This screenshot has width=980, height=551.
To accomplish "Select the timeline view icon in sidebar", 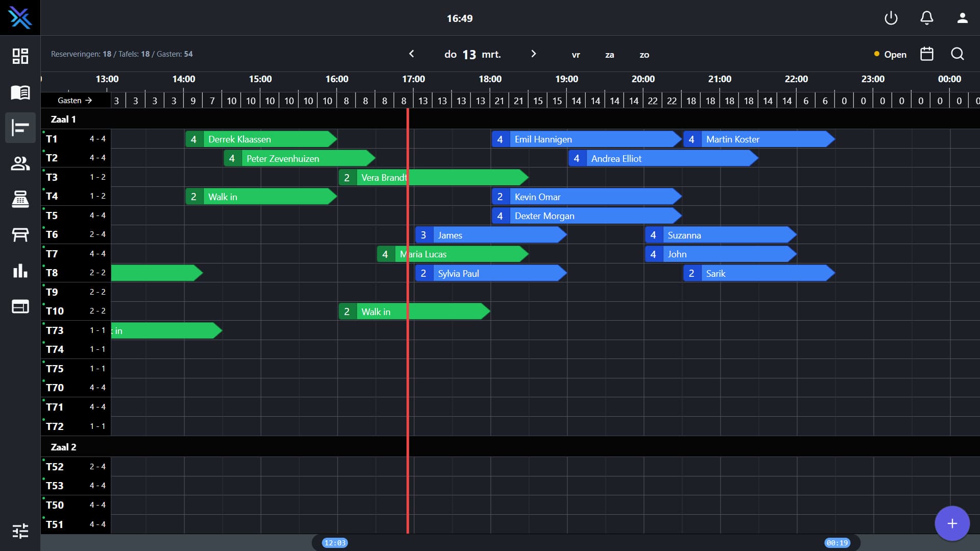I will point(20,128).
